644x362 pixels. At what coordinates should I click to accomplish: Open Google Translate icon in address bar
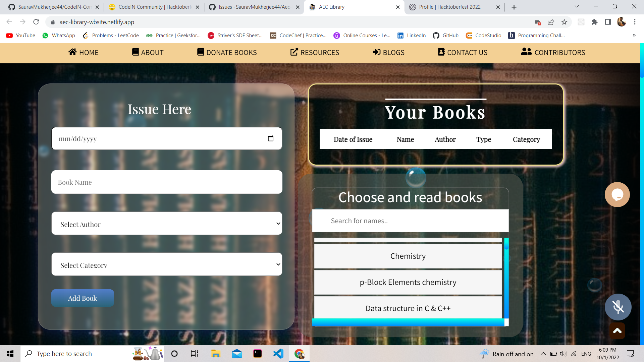pos(538,22)
